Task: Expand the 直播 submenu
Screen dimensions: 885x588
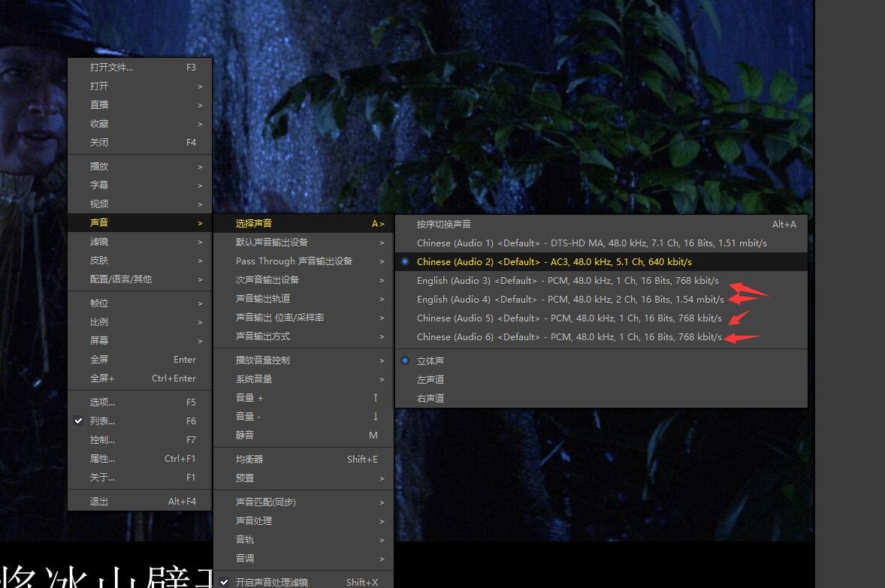Action: [x=140, y=105]
